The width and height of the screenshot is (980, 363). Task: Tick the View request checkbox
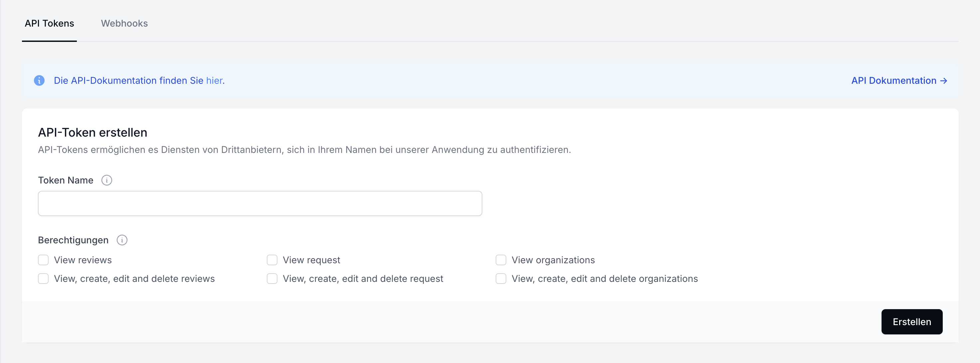pos(272,260)
